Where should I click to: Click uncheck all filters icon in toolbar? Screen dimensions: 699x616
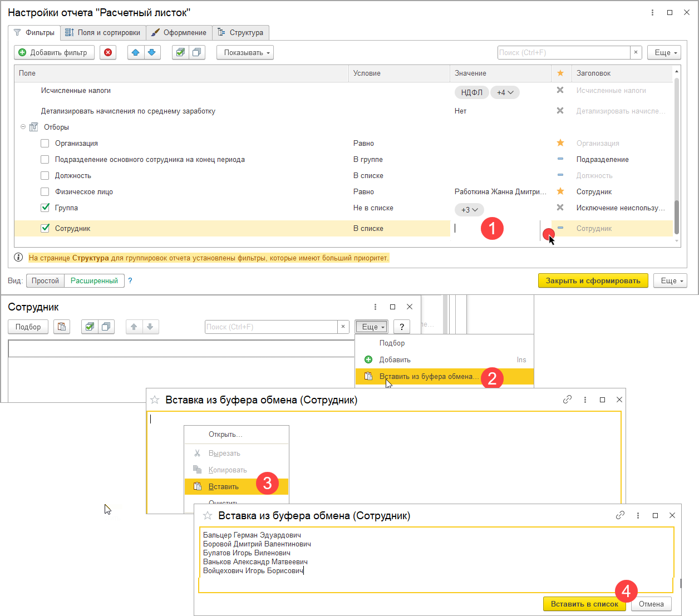[196, 52]
